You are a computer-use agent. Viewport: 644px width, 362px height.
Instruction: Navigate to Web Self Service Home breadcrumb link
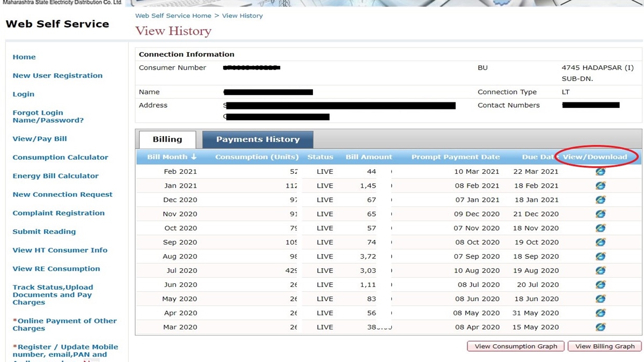(x=173, y=16)
